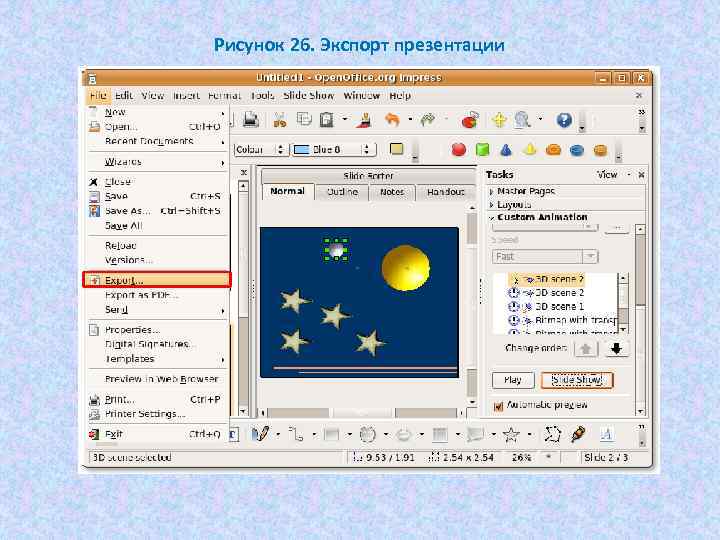Click the Cut scissors icon

tap(280, 120)
